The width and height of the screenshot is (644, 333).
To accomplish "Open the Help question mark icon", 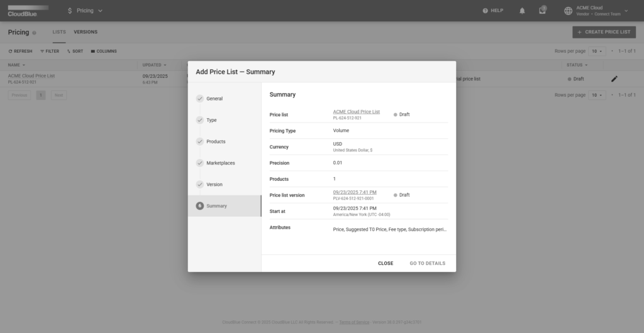I will 486,11.
